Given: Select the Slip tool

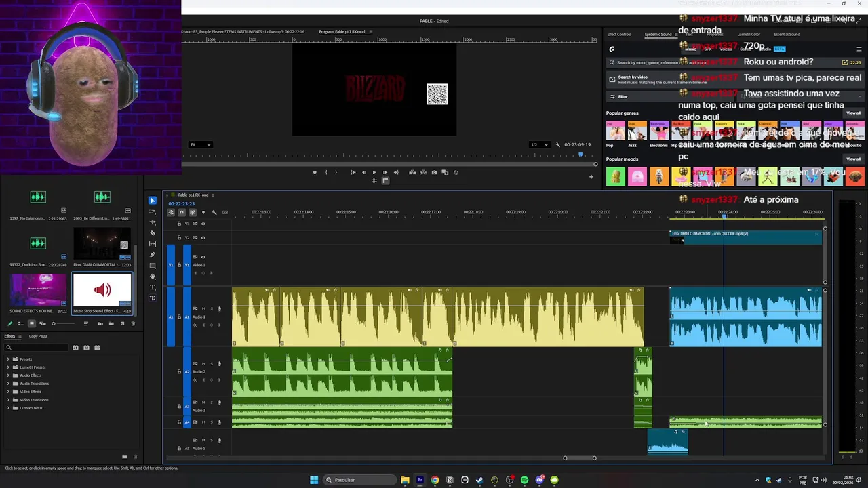Looking at the screenshot, I should tap(153, 244).
